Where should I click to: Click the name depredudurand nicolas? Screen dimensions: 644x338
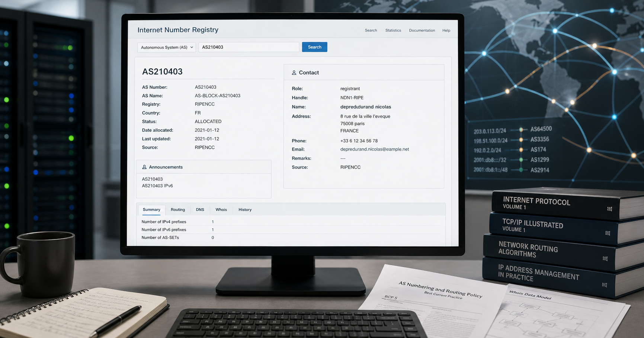point(366,107)
